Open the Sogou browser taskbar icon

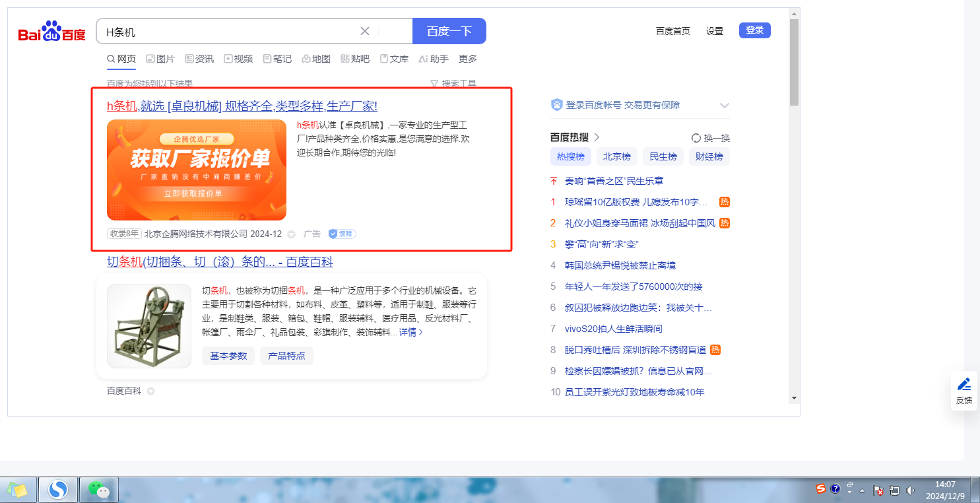point(58,490)
